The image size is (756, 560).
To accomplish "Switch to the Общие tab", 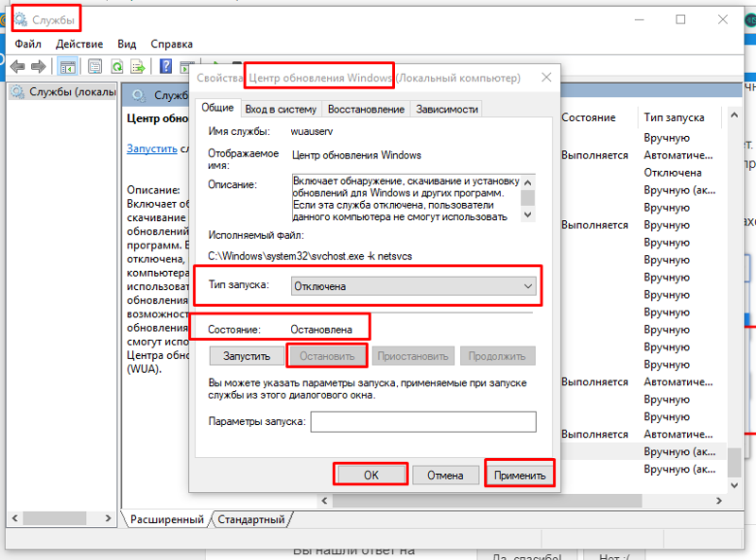I will coord(217,108).
